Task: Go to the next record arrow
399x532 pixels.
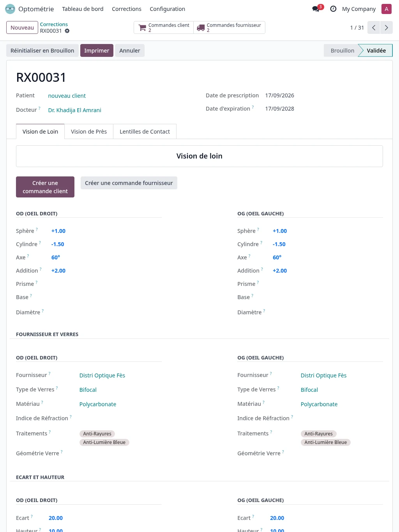Action: tap(387, 28)
